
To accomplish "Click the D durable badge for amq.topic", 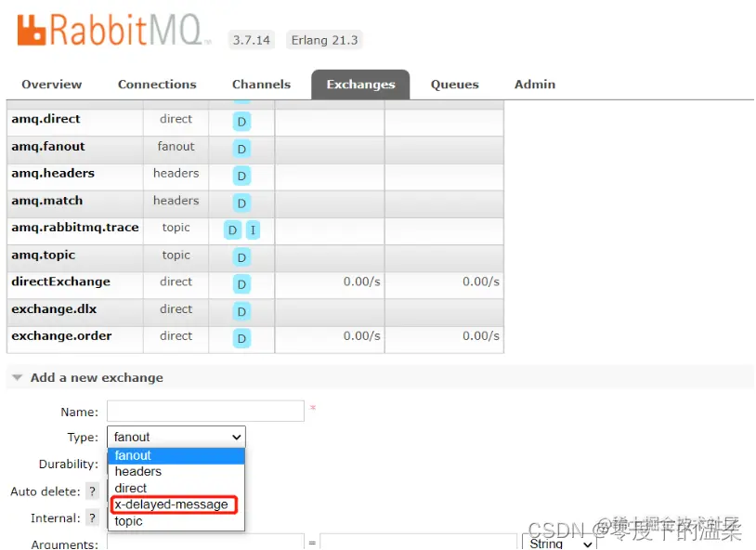I will [x=241, y=257].
